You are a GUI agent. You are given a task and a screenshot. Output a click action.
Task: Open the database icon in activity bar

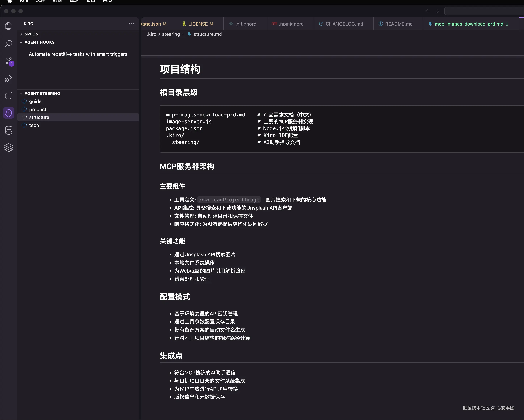(x=8, y=130)
